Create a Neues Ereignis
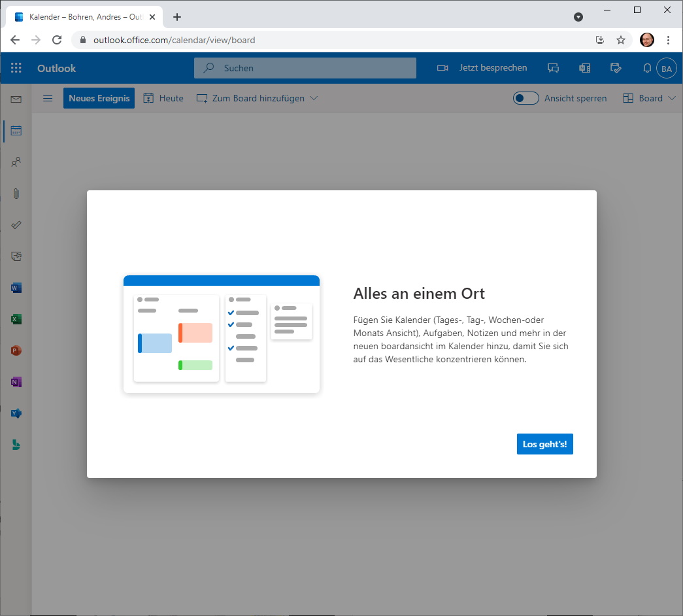 (x=99, y=98)
